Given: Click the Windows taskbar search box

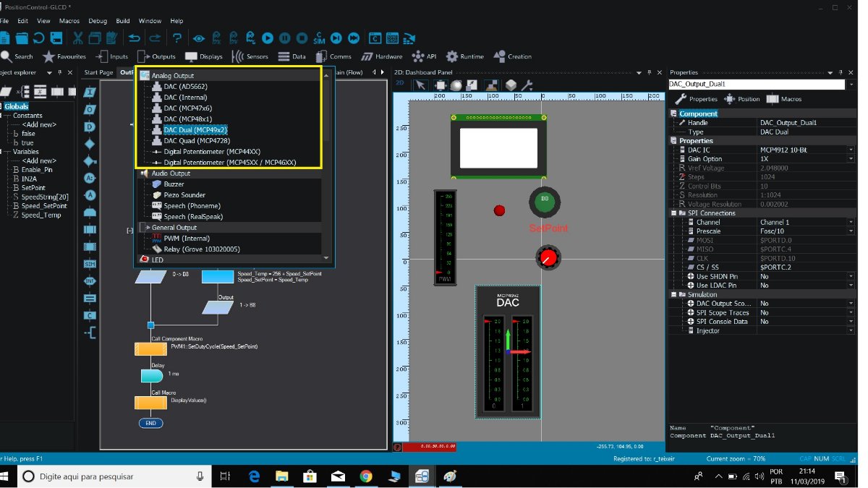Looking at the screenshot, I should click(116, 476).
